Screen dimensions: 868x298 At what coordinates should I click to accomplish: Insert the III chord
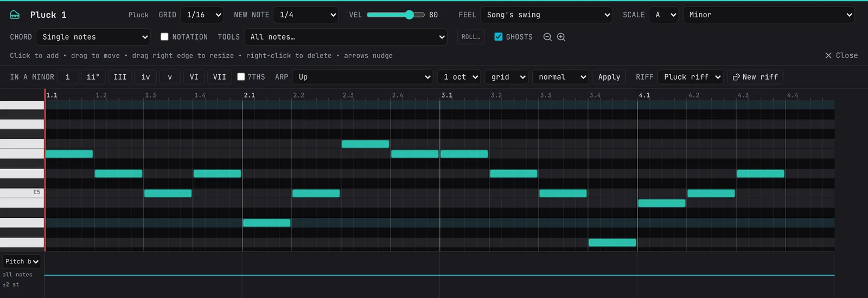pyautogui.click(x=120, y=77)
